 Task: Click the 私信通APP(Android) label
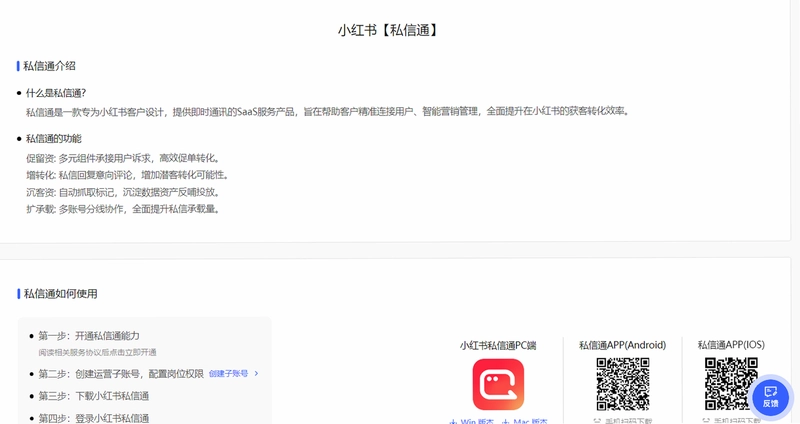point(622,345)
